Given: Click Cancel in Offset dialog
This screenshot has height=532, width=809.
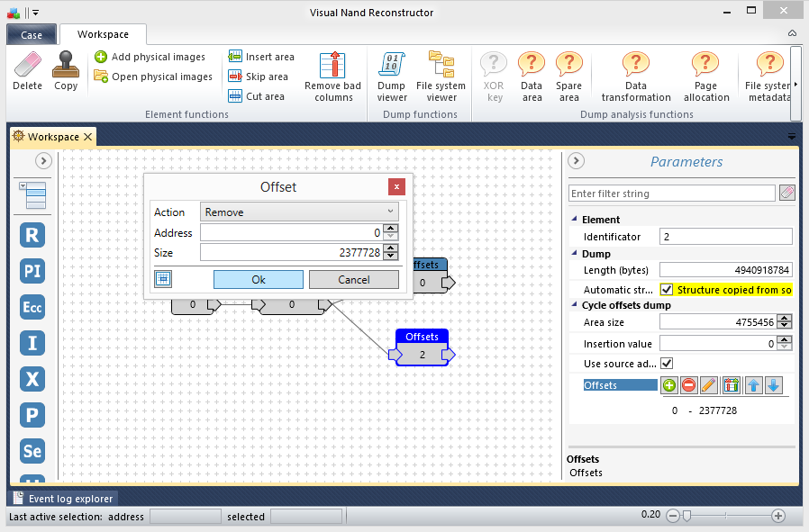Looking at the screenshot, I should coord(354,279).
